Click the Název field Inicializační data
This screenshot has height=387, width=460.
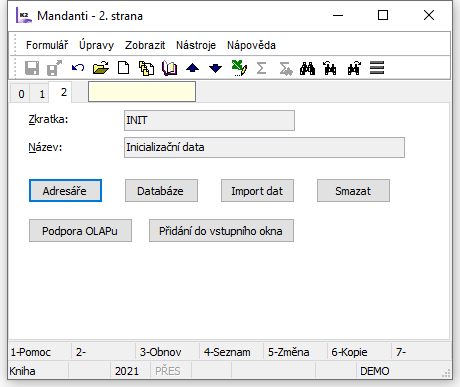point(264,147)
